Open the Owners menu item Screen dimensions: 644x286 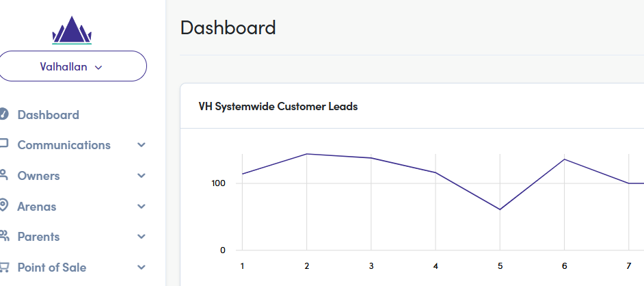(38, 176)
